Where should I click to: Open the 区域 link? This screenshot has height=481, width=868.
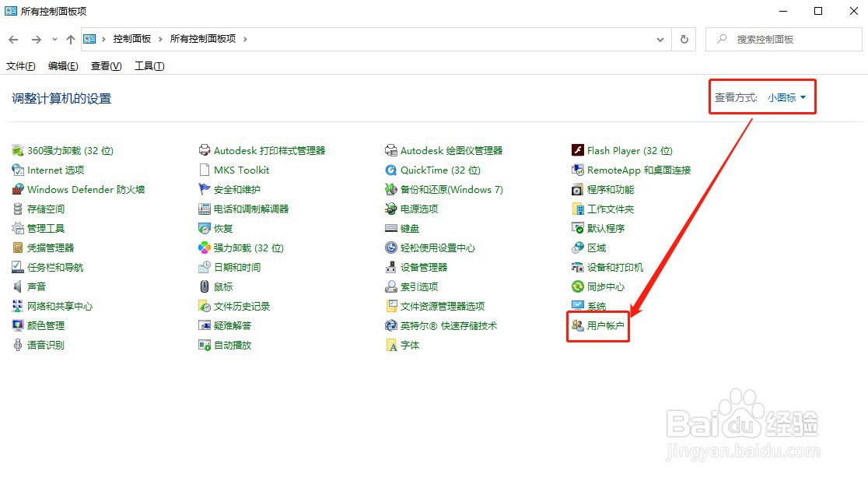tap(597, 248)
